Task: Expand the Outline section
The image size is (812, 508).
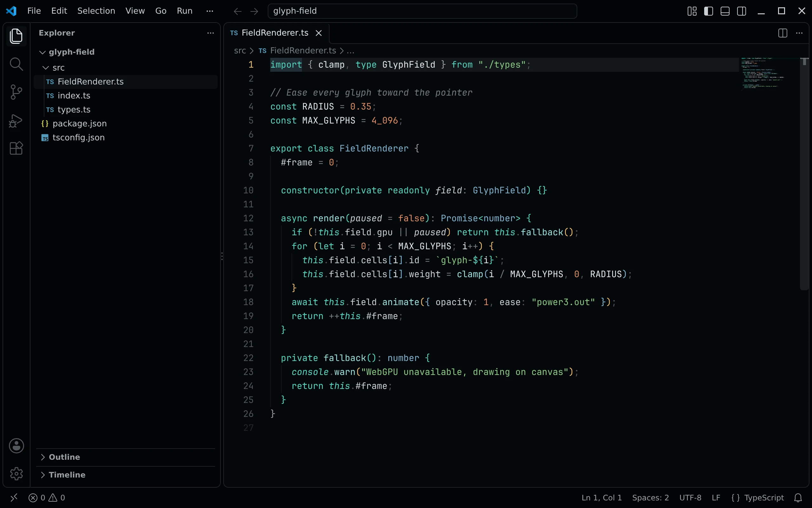Action: tap(126, 457)
